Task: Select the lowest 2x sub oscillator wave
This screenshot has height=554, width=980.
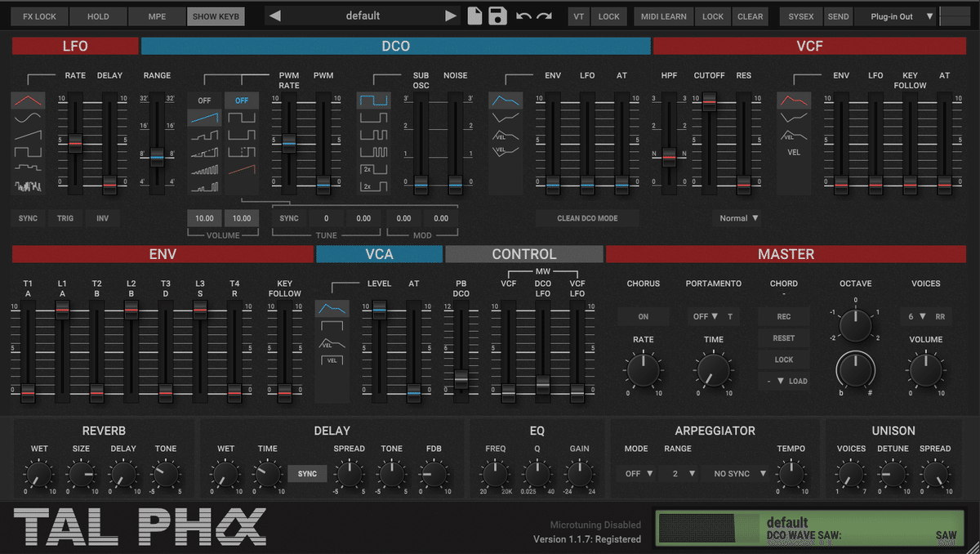Action: click(373, 186)
